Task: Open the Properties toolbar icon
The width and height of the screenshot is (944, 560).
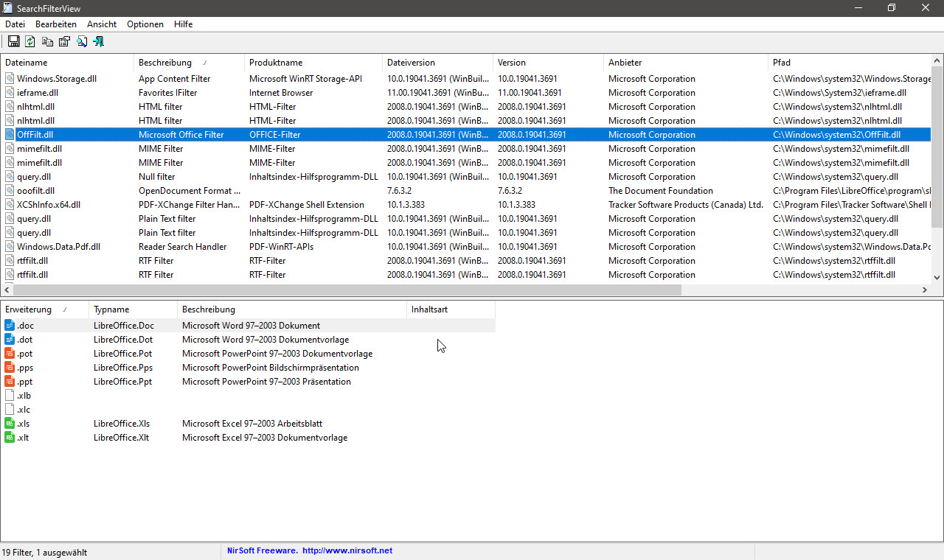Action: coord(64,41)
